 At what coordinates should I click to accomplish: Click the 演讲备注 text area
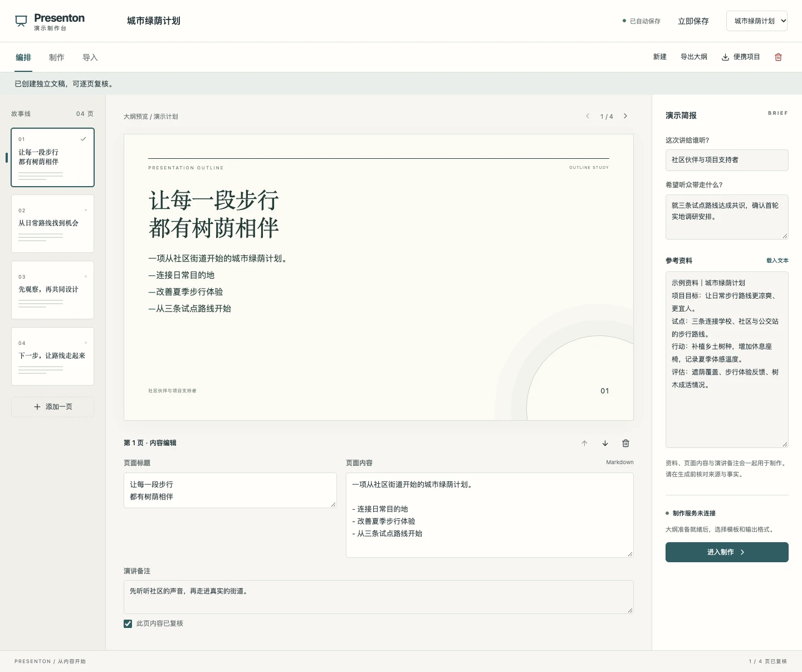379,597
